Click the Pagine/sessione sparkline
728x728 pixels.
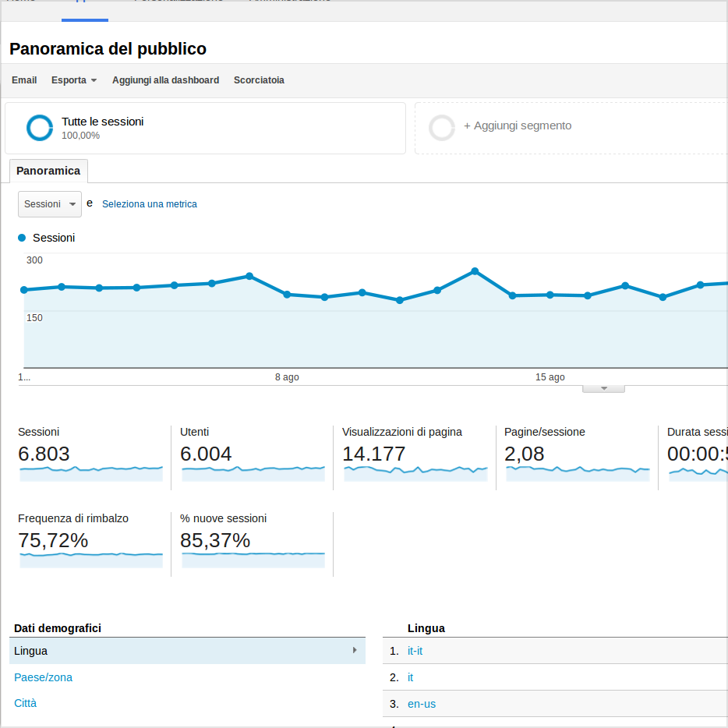click(578, 474)
